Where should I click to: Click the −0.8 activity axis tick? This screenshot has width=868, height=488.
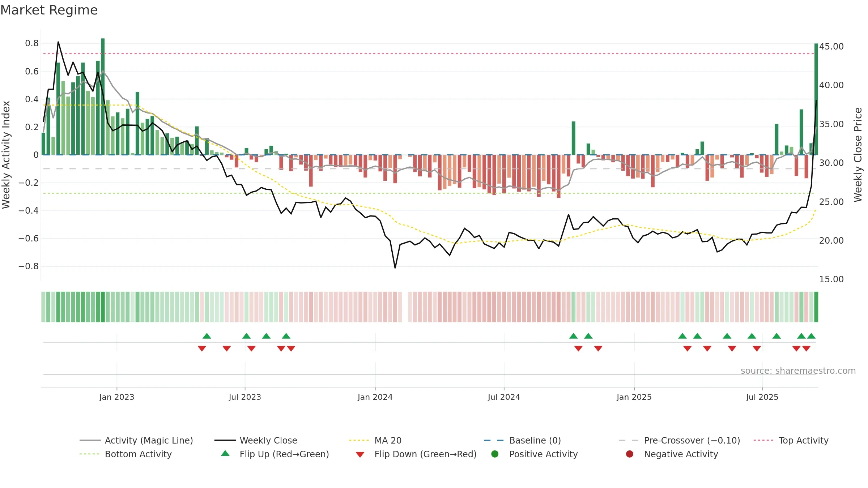click(x=29, y=266)
